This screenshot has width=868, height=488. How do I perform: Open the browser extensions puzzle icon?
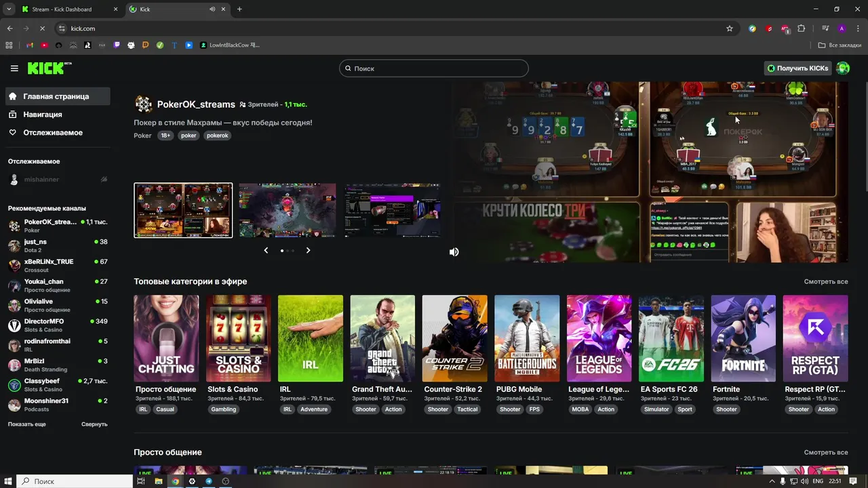(802, 28)
